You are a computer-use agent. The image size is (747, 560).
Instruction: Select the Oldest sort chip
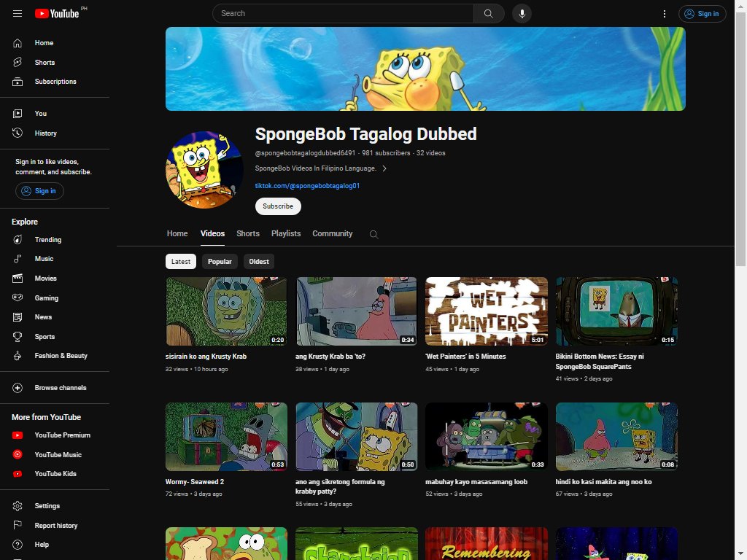tap(259, 262)
